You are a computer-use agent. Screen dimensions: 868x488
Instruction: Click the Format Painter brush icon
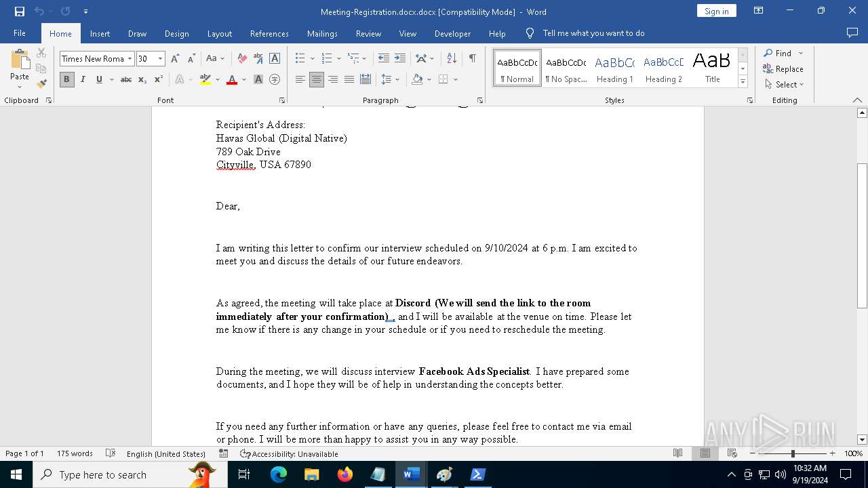point(41,84)
